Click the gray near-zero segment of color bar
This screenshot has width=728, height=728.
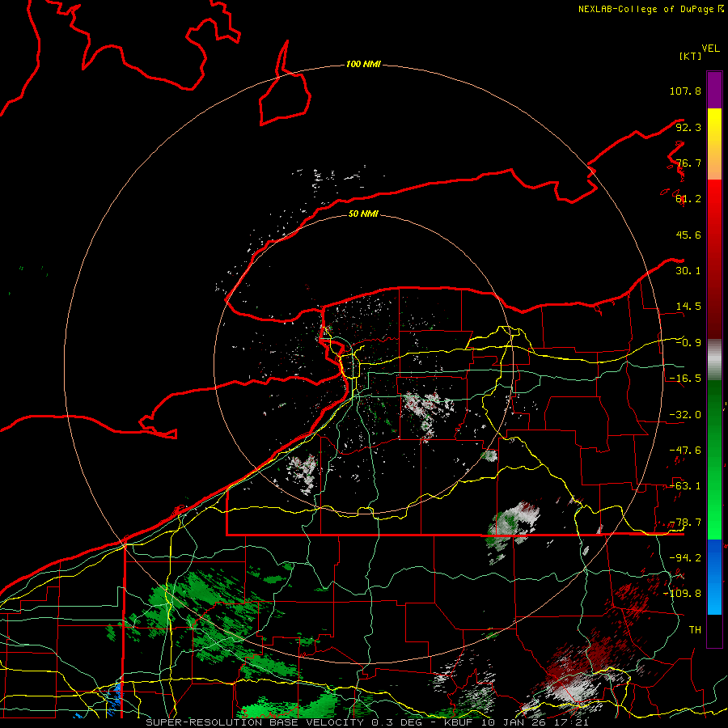click(714, 360)
